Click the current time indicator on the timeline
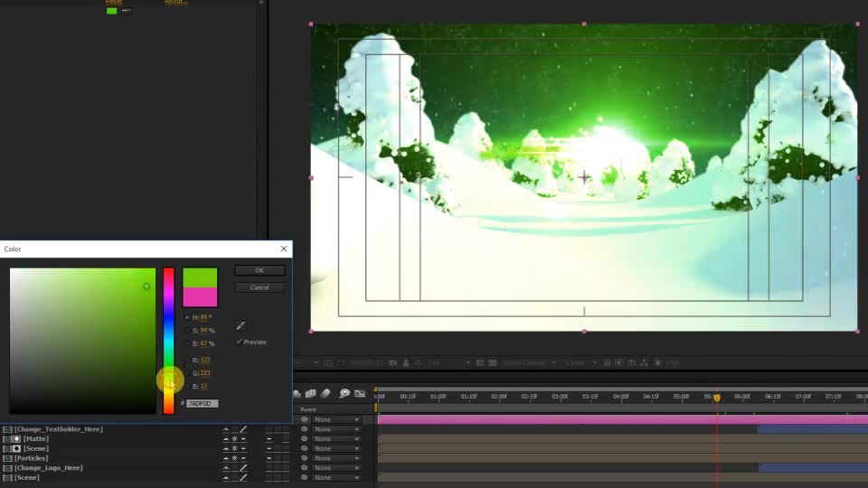The image size is (868, 488). [x=717, y=398]
